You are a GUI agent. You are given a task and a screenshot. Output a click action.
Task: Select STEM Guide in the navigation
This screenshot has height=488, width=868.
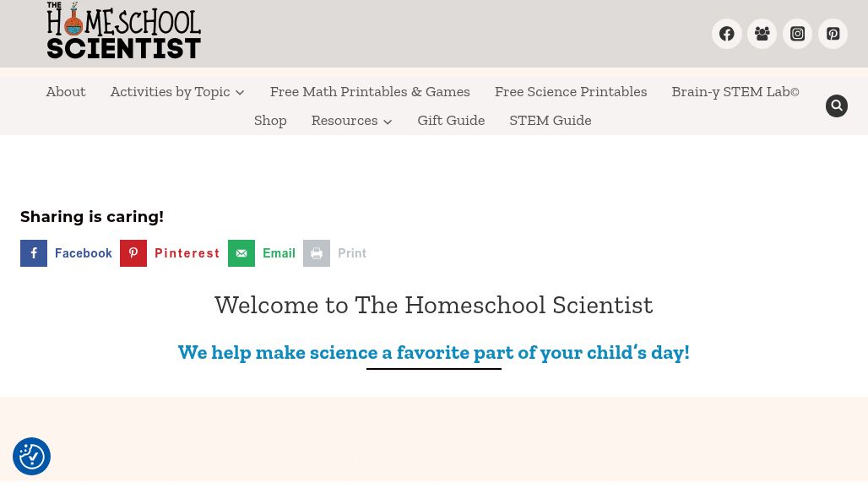550,120
